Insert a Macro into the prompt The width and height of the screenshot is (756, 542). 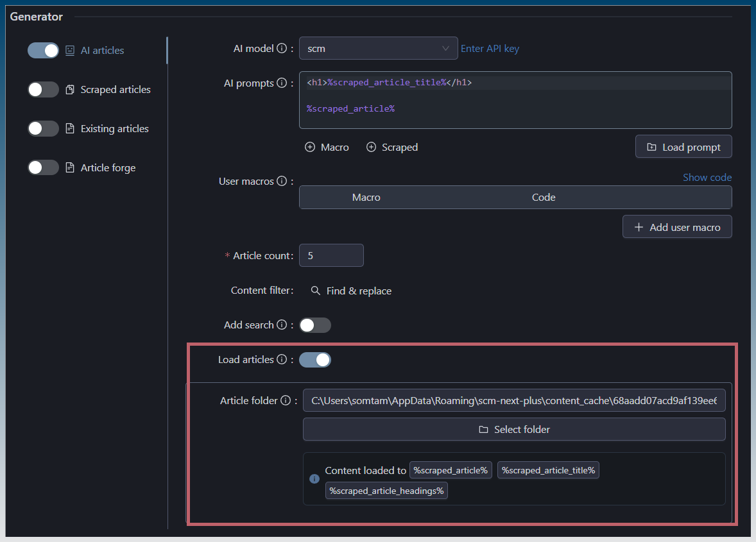tap(327, 147)
